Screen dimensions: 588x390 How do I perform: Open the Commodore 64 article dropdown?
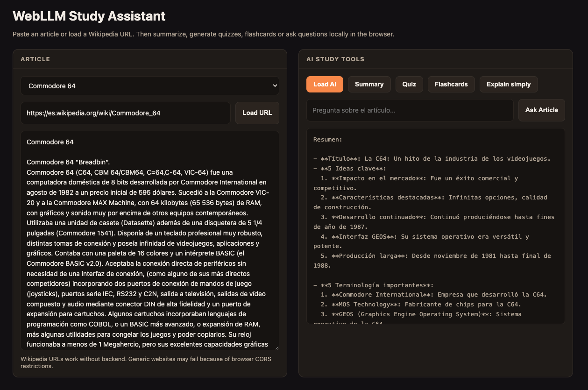point(149,86)
